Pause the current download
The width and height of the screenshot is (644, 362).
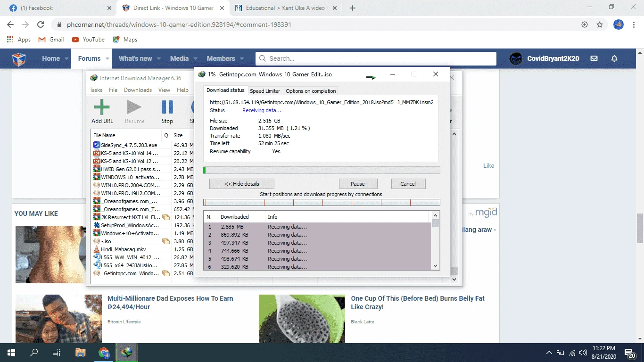[x=358, y=184]
